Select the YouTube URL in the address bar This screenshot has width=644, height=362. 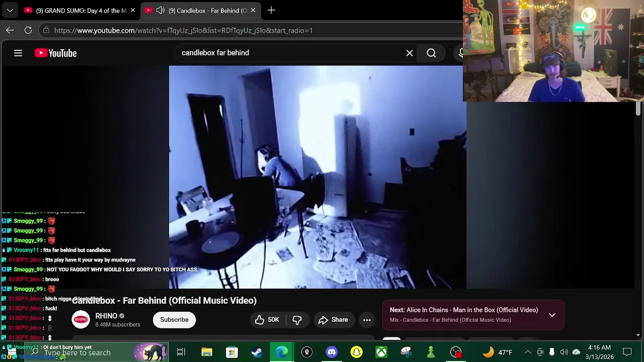pos(183,30)
